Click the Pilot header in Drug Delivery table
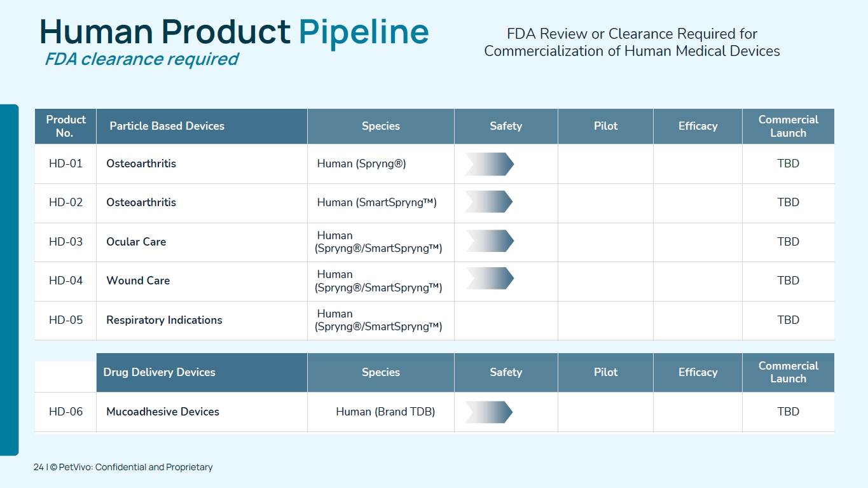 (x=605, y=372)
